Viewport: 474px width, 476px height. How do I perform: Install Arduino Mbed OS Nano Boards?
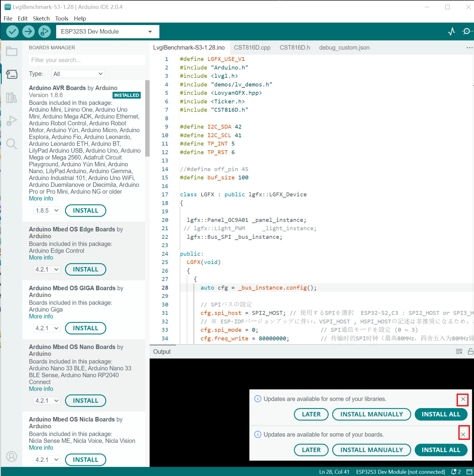tap(85, 401)
